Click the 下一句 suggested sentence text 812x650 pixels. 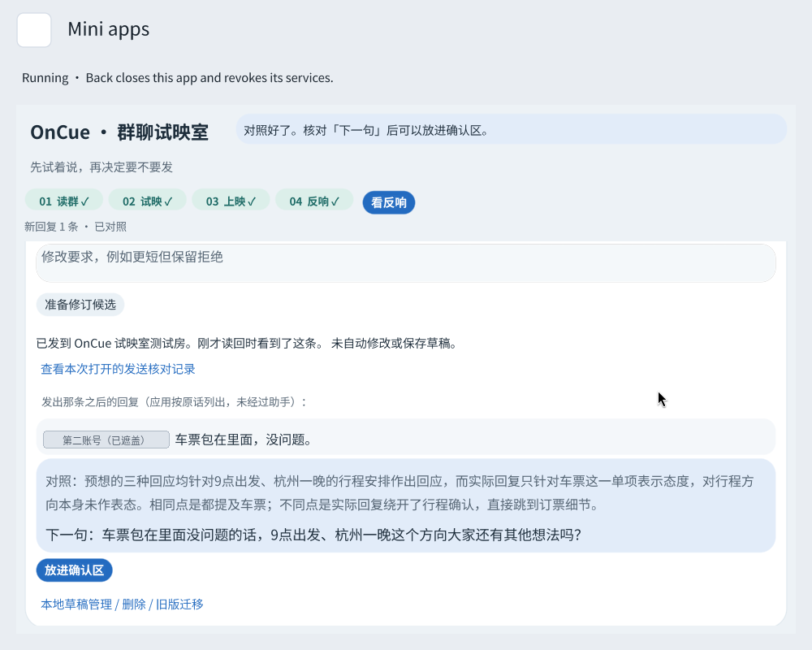(x=313, y=535)
